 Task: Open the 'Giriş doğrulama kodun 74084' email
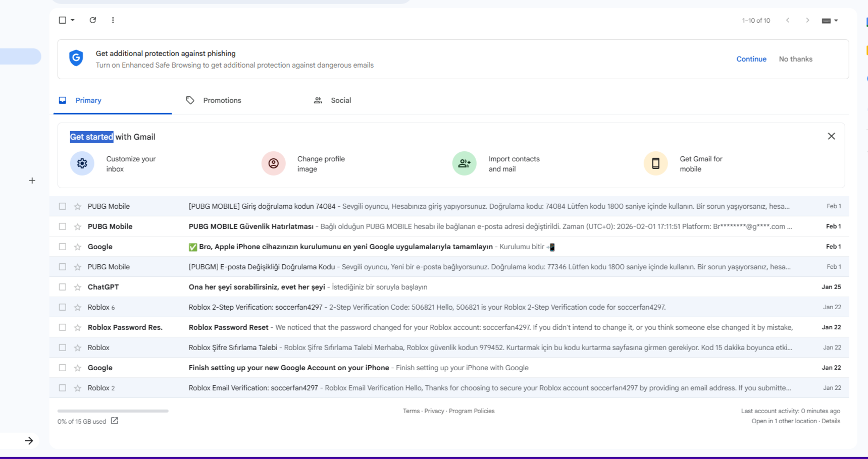pyautogui.click(x=262, y=206)
